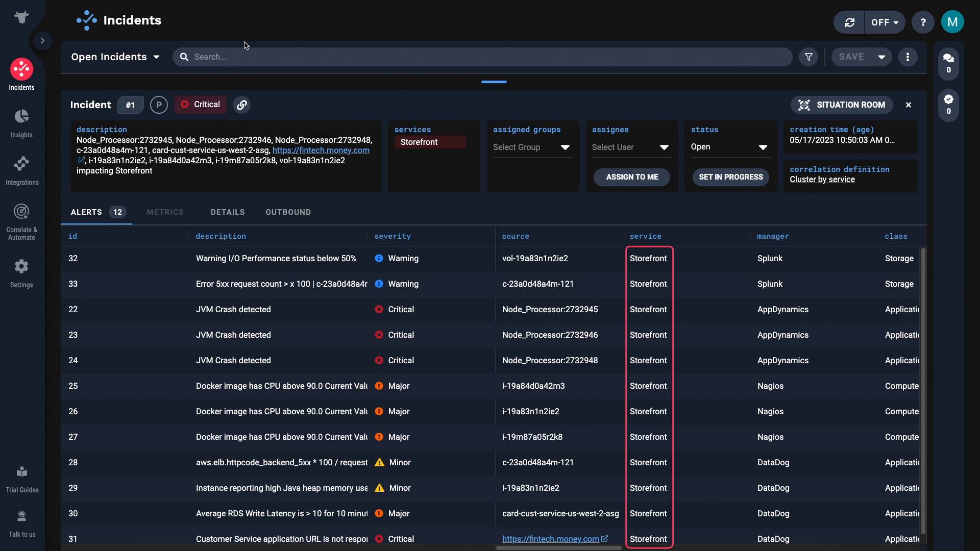Image resolution: width=980 pixels, height=551 pixels.
Task: Click Major icon on alert 25 row
Action: [x=379, y=386]
